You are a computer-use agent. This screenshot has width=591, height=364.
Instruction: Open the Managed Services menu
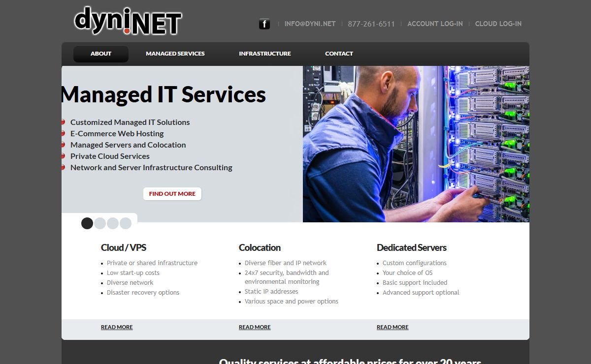tap(175, 54)
